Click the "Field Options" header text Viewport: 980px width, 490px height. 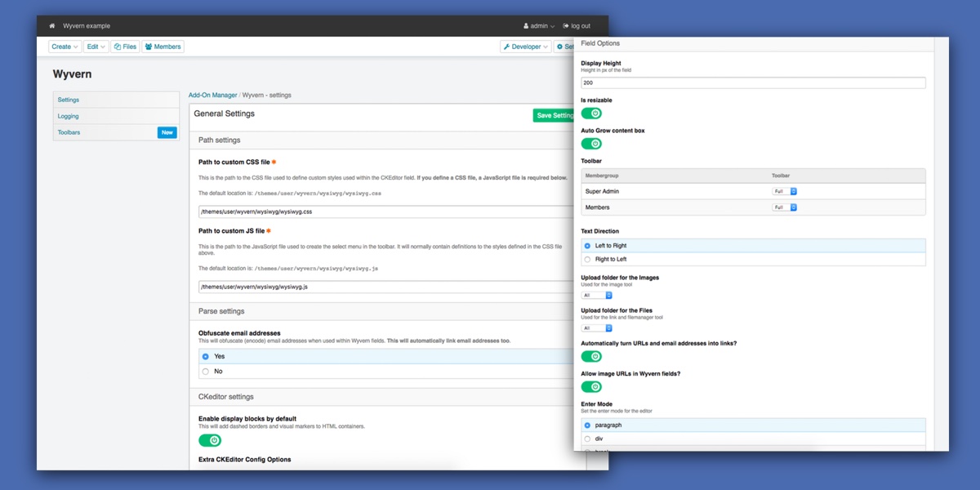[600, 43]
